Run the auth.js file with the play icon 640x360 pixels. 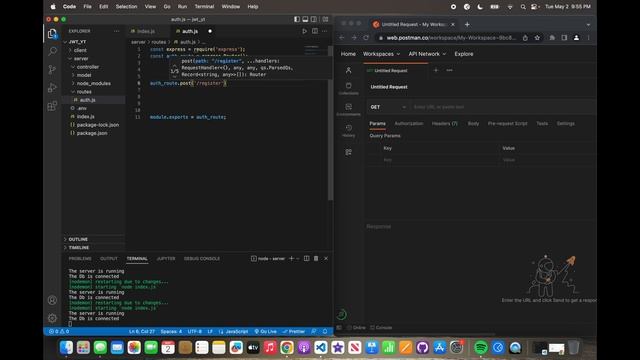coord(304,31)
